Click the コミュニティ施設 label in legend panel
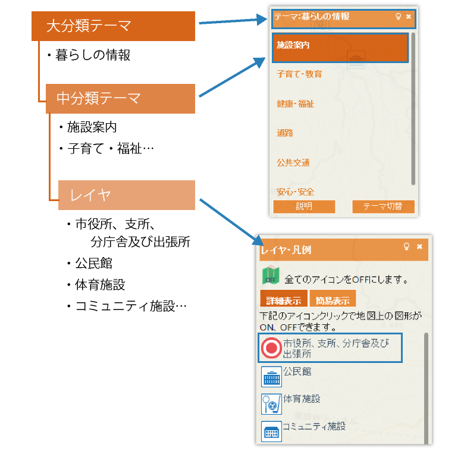 [314, 426]
